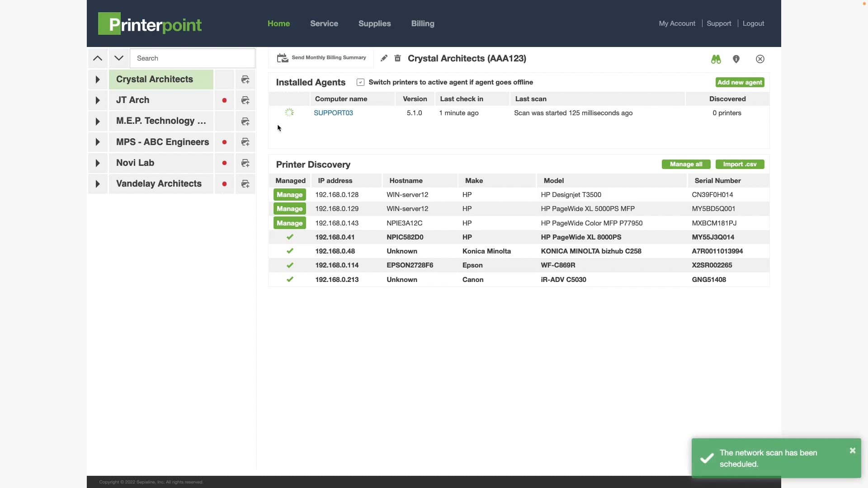Open the Supplies tab
Screen dimensions: 868x488
(374, 23)
